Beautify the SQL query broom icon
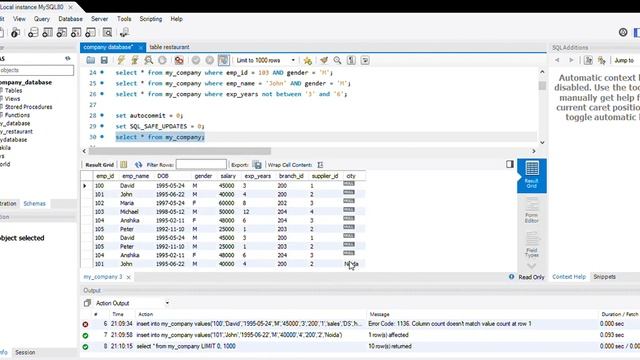The width and height of the screenshot is (640, 360). click(x=324, y=60)
